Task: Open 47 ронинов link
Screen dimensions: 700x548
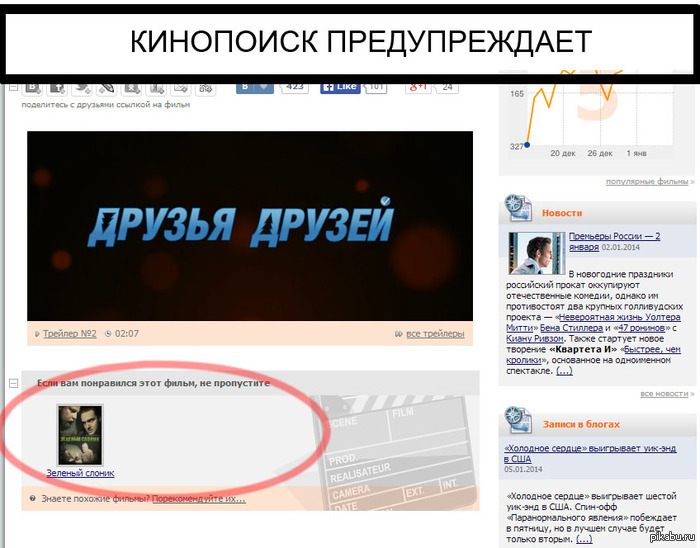Action: (642, 328)
